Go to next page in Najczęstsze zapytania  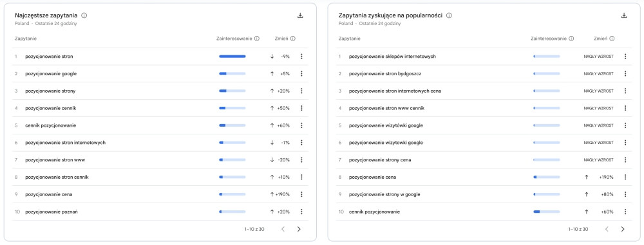click(x=299, y=229)
